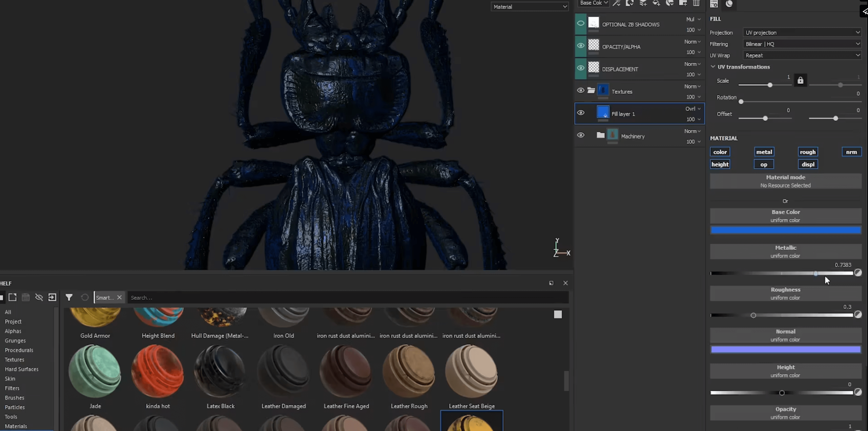Image resolution: width=868 pixels, height=431 pixels.
Task: Select the Hard Surfaces shelf category
Action: coord(22,369)
